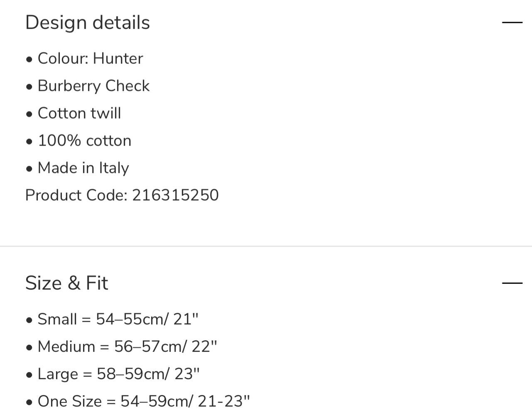This screenshot has width=532, height=419.
Task: Click the 100% cotton bullet item
Action: (84, 141)
